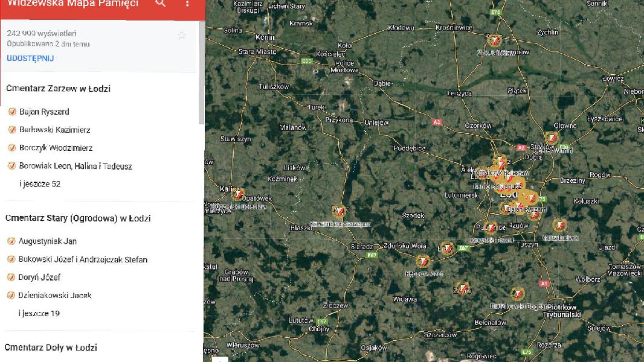Screen dimensions: 644x362
Task: Select the Borczyk Włodzimierz entry
Action: click(x=56, y=148)
